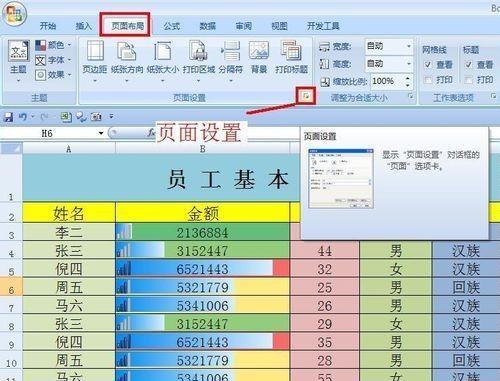Switch to the 数据 tab
The image size is (500, 381).
207,26
